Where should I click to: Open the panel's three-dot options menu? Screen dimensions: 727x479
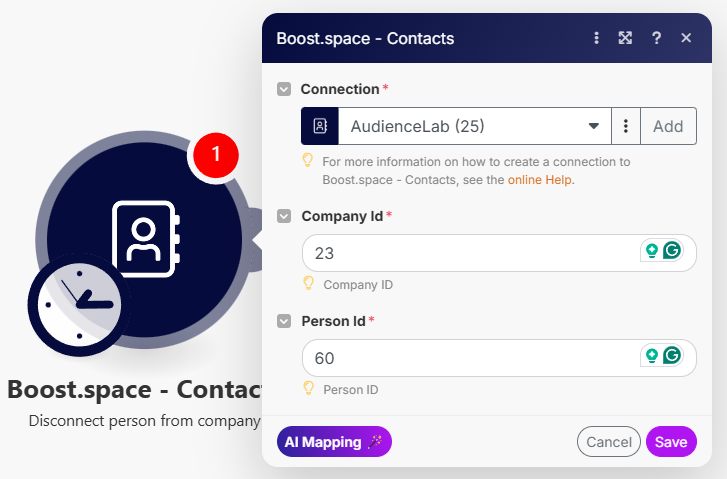coord(597,38)
